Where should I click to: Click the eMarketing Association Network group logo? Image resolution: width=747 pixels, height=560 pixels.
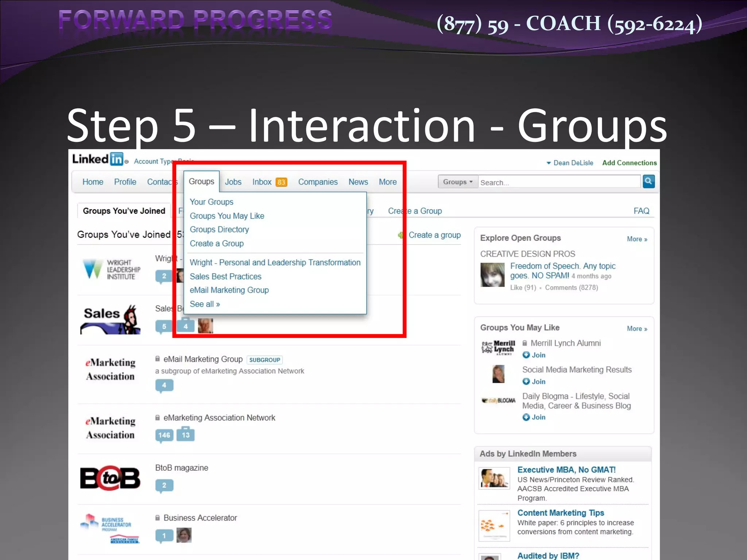point(110,428)
